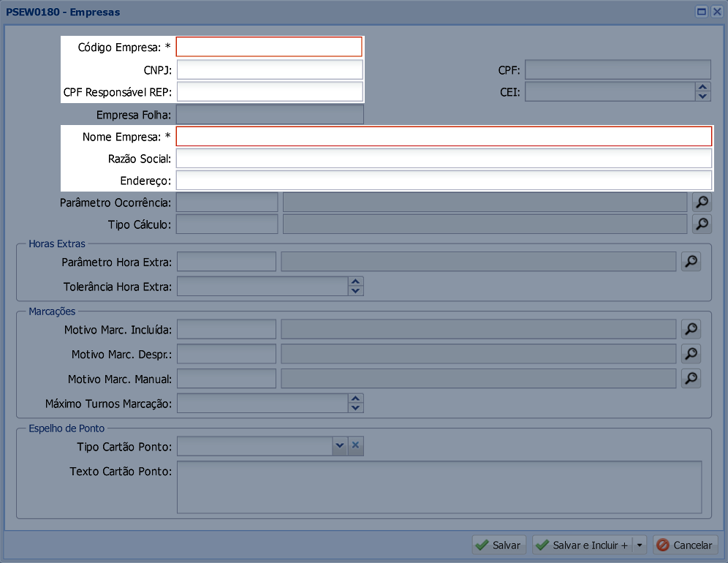Increase the CEI spinner value
Screen dimensions: 728x563
pos(703,87)
